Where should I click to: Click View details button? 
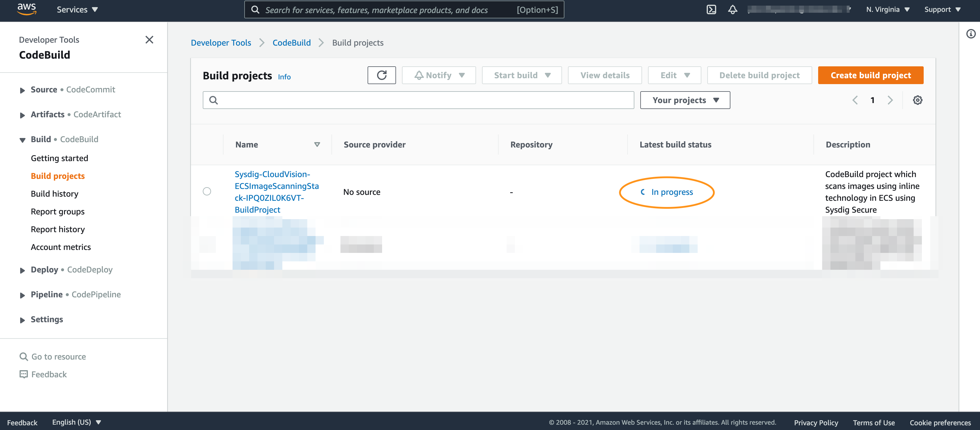pyautogui.click(x=605, y=75)
